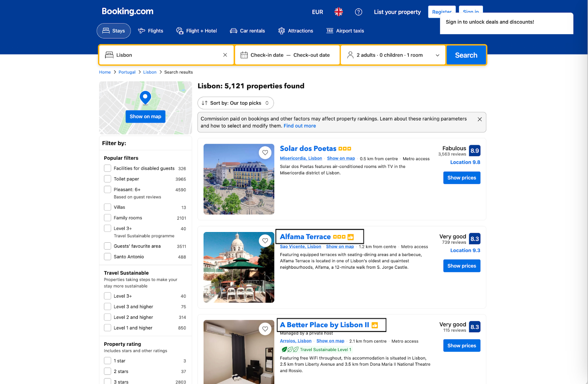
Task: Click the Solar dos Poetas 8.9 score badge
Action: 475,151
